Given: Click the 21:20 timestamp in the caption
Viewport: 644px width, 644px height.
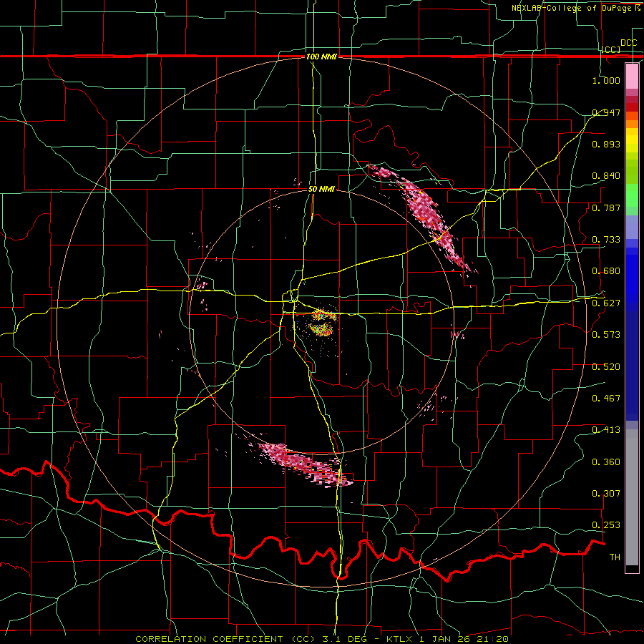Looking at the screenshot, I should pos(493,639).
